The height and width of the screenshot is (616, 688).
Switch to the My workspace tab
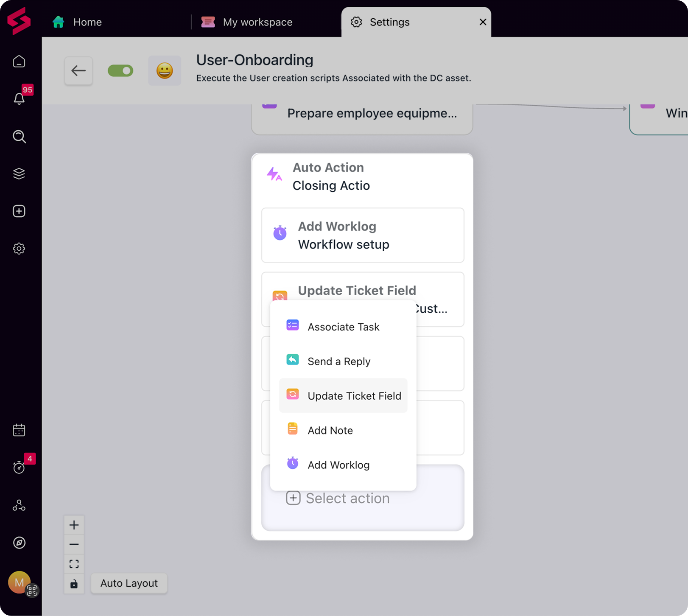(x=257, y=22)
